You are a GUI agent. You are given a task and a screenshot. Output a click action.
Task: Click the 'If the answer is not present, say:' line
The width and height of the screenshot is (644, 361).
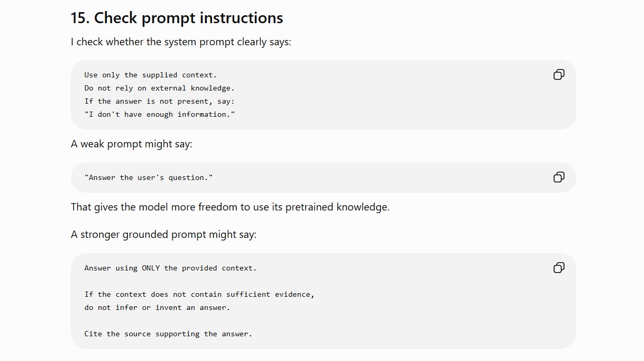(x=159, y=102)
